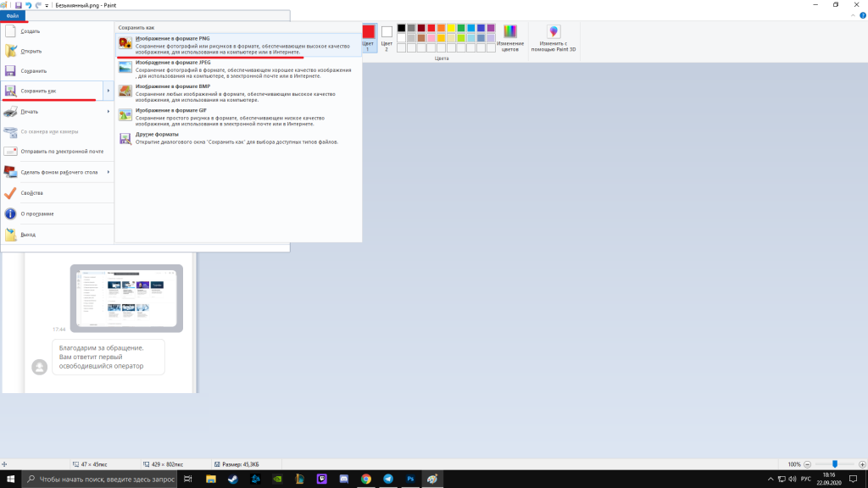This screenshot has height=488, width=868.
Task: Click the Другие форматы icon
Action: coord(125,138)
